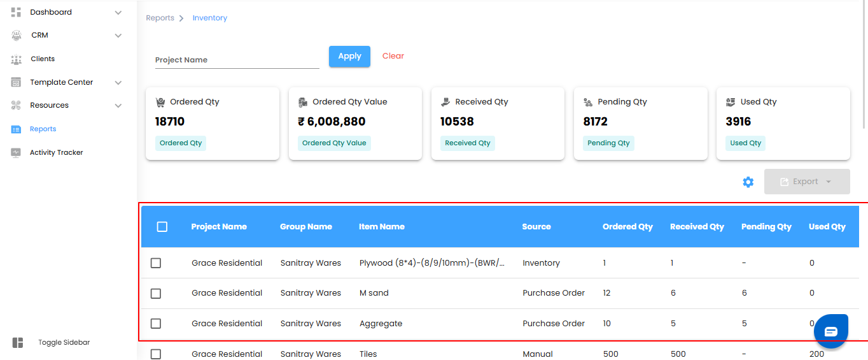Click the CRM icon in sidebar
Screen dimensions: 868x360
coord(17,36)
